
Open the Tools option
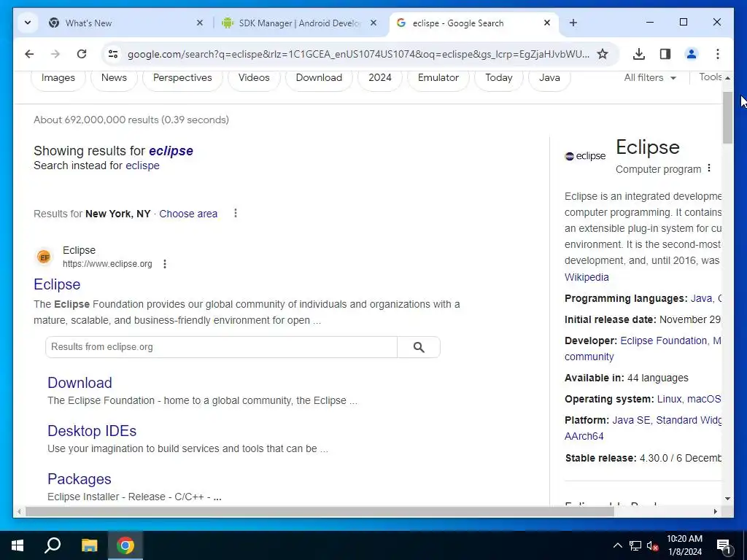[x=710, y=77]
